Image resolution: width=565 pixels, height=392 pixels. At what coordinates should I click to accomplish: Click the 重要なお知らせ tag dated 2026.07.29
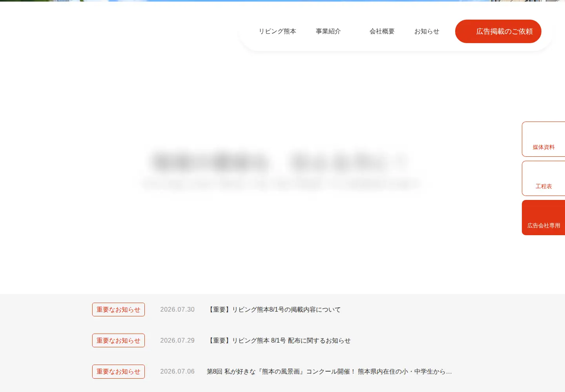[x=118, y=341]
